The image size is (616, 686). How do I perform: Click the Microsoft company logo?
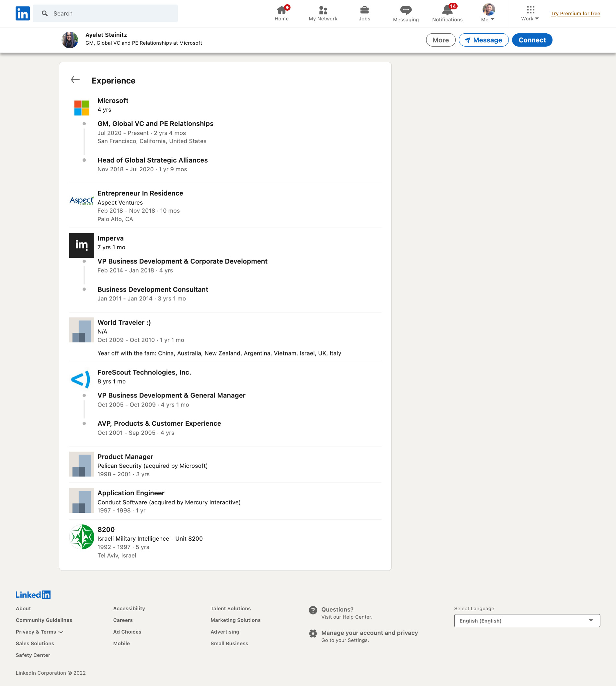click(x=82, y=108)
